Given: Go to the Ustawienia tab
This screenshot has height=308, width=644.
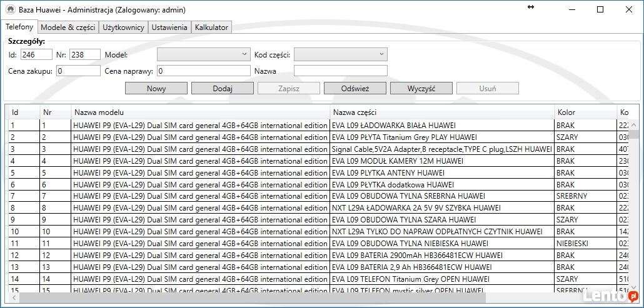Looking at the screenshot, I should pyautogui.click(x=169, y=27).
